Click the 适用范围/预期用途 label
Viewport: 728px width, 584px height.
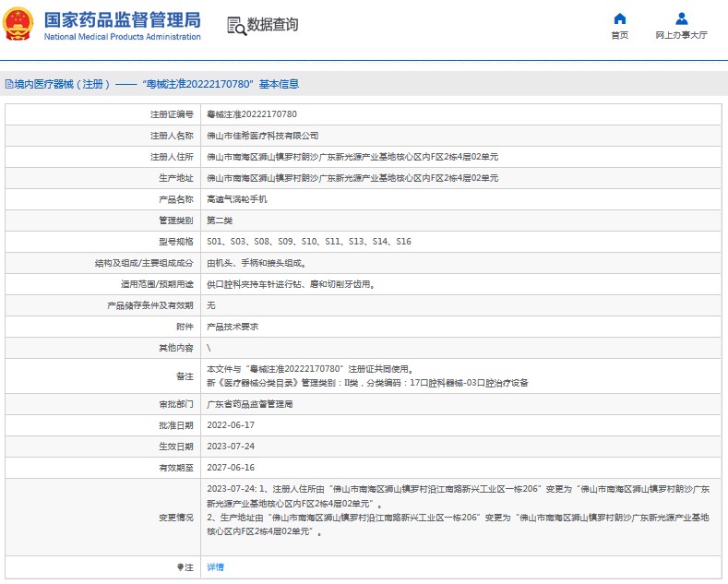[157, 284]
